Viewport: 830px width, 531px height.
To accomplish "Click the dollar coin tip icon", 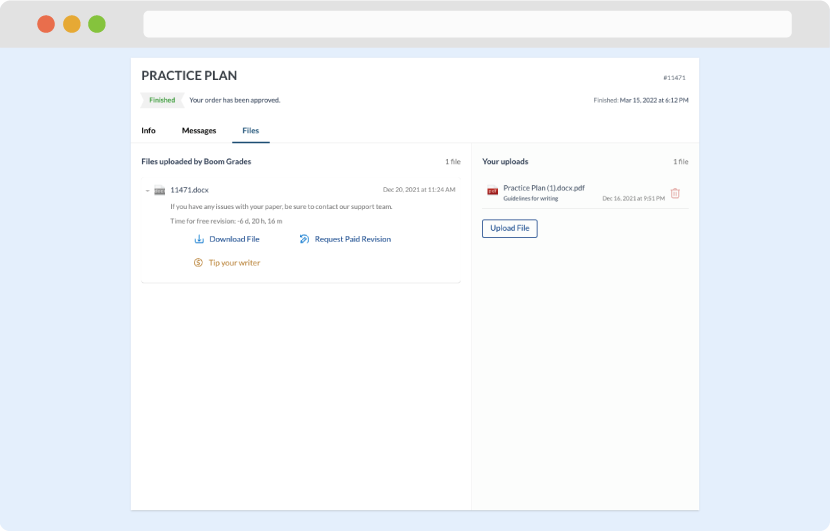I will tap(199, 263).
